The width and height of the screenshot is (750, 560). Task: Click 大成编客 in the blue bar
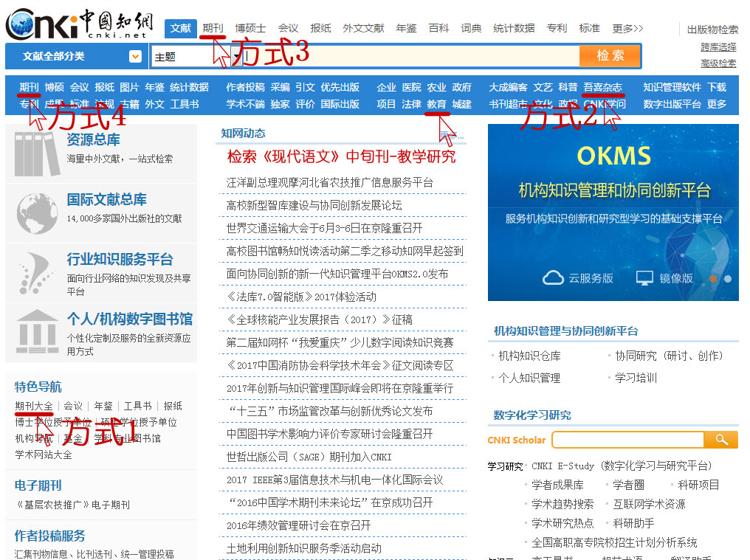508,87
